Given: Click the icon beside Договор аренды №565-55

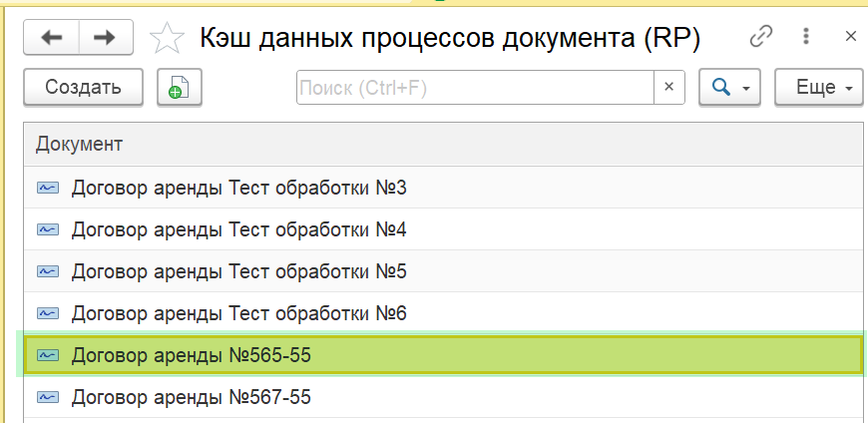Looking at the screenshot, I should tap(48, 354).
